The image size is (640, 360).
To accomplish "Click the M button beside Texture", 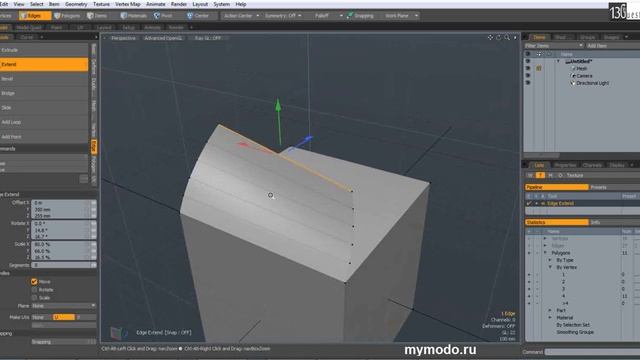I will [550, 175].
